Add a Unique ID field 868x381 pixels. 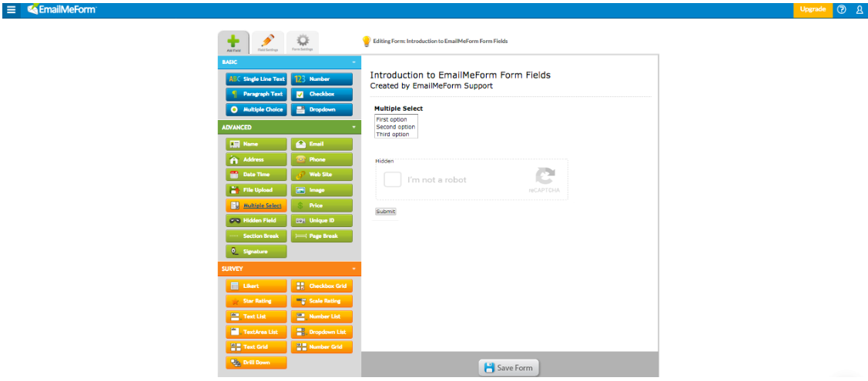[322, 220]
